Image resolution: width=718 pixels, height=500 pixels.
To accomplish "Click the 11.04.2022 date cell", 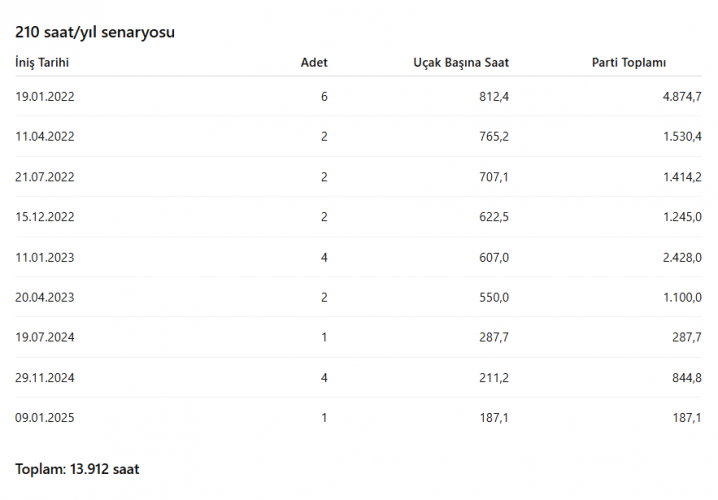I will [x=44, y=136].
